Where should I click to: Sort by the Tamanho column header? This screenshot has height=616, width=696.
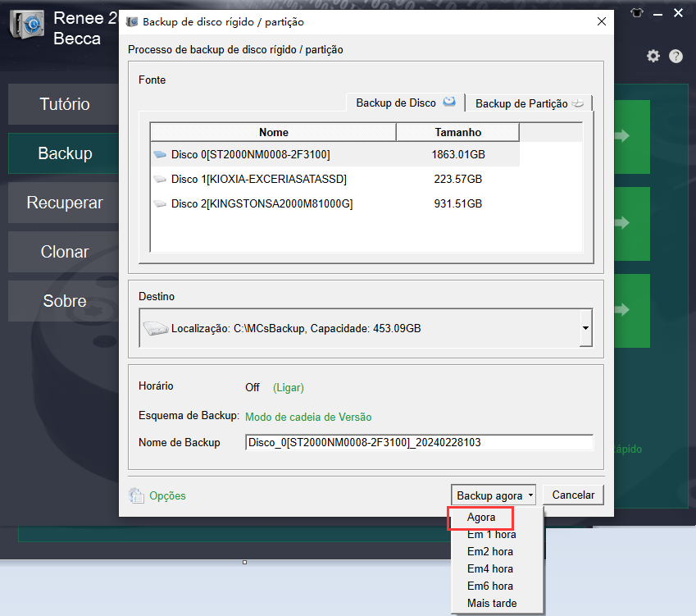point(457,132)
